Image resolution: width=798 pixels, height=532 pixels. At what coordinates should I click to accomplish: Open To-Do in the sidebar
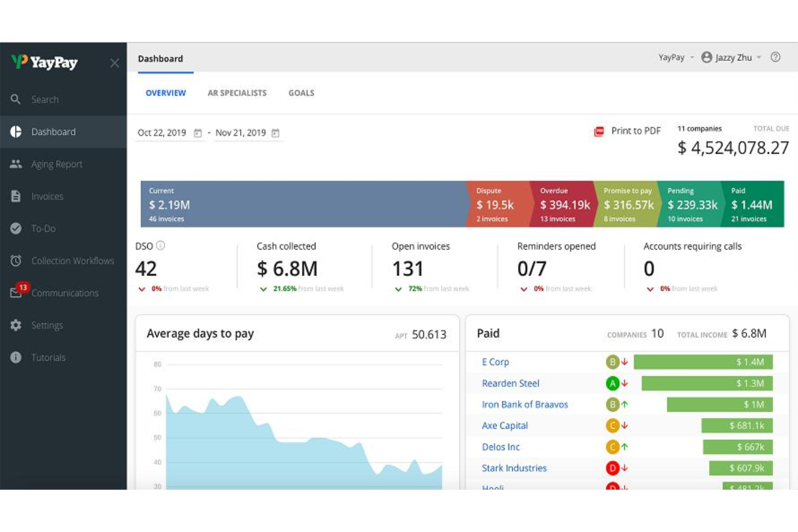tap(64, 229)
